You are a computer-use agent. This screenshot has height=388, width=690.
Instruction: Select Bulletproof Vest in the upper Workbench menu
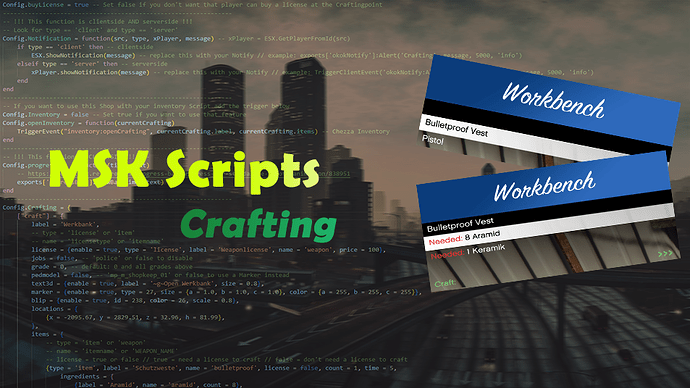[456, 128]
